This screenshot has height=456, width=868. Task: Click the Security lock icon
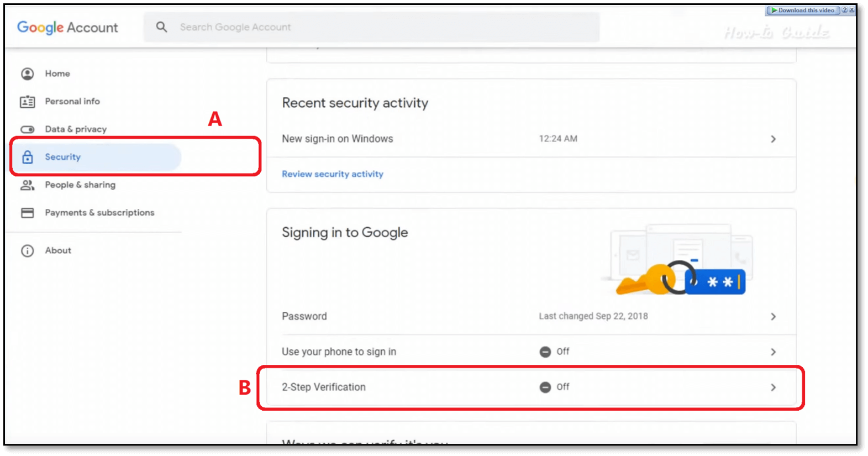click(x=27, y=157)
